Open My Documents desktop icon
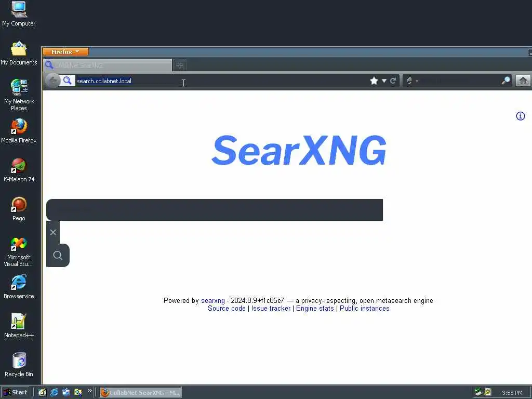Screen dimensions: 532x399 coord(19,54)
